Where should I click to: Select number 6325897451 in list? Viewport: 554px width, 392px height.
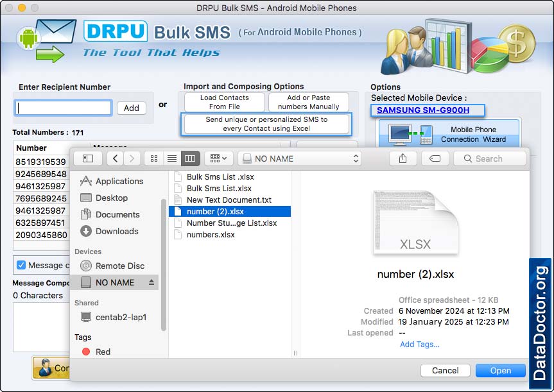click(x=40, y=223)
